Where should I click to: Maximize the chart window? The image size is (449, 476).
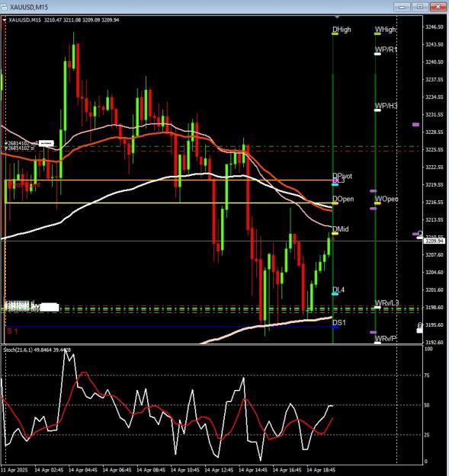tap(420, 6)
